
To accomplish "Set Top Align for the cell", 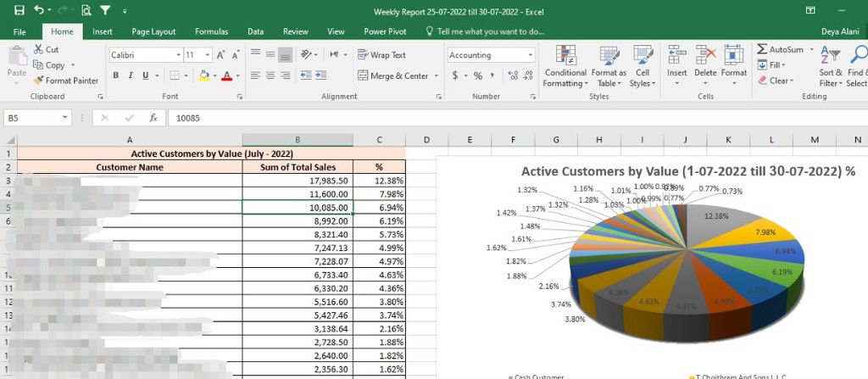I will pos(255,53).
